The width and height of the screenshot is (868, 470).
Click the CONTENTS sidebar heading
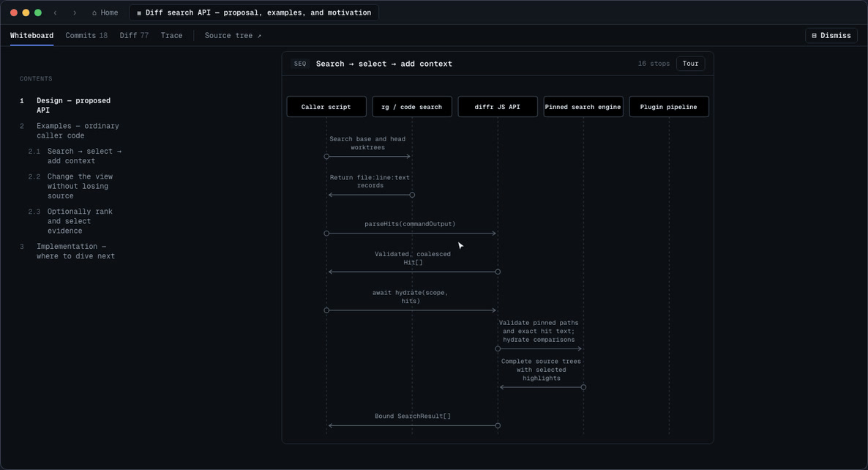click(x=36, y=78)
